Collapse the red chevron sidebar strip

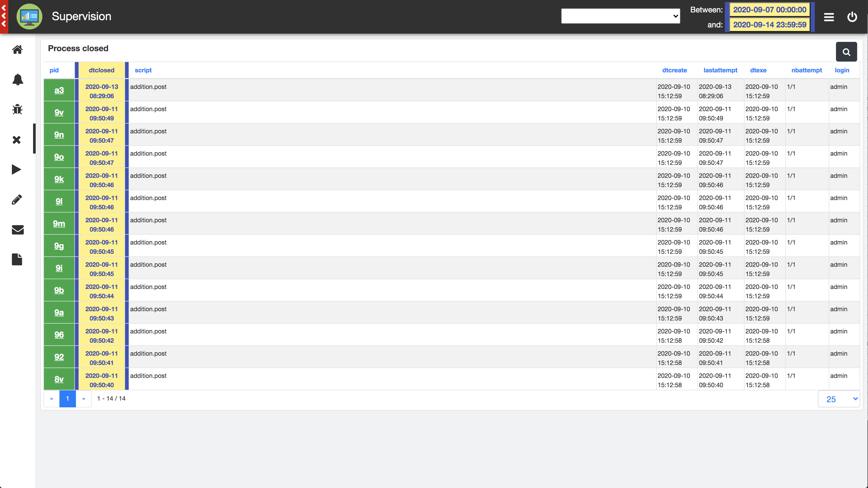click(4, 17)
